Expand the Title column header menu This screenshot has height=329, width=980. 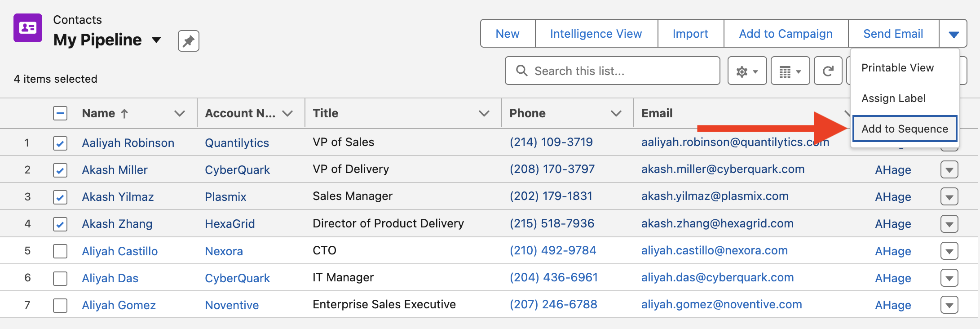point(484,113)
